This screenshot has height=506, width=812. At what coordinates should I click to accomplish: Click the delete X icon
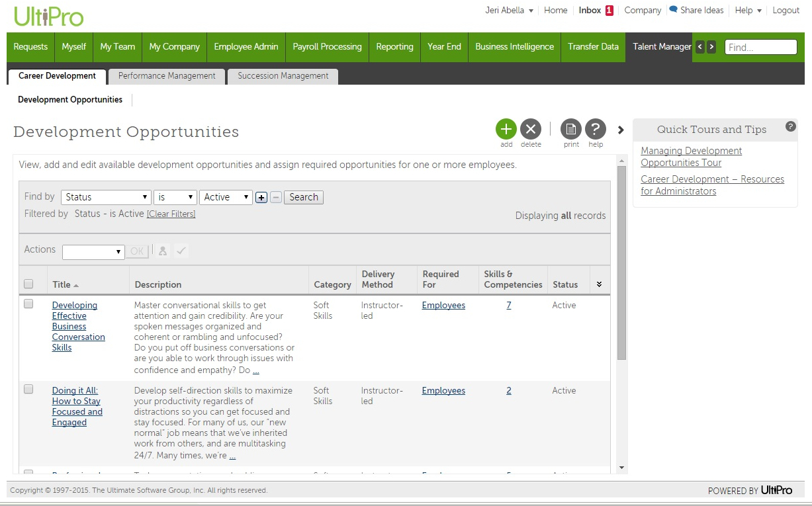531,129
